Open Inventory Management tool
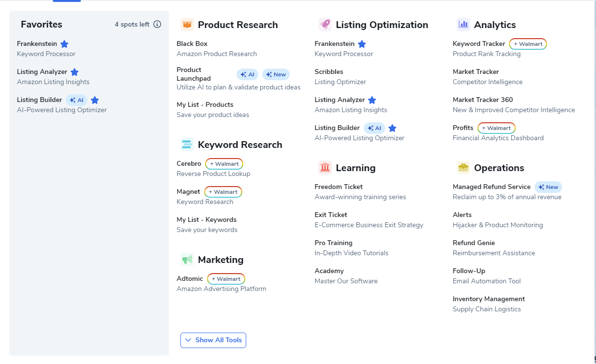 pyautogui.click(x=489, y=299)
